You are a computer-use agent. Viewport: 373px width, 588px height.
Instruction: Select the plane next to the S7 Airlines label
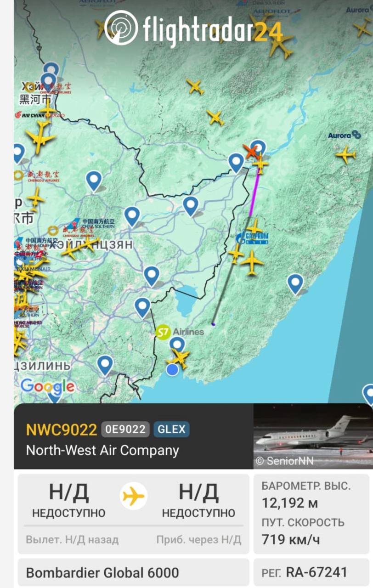[x=180, y=358]
